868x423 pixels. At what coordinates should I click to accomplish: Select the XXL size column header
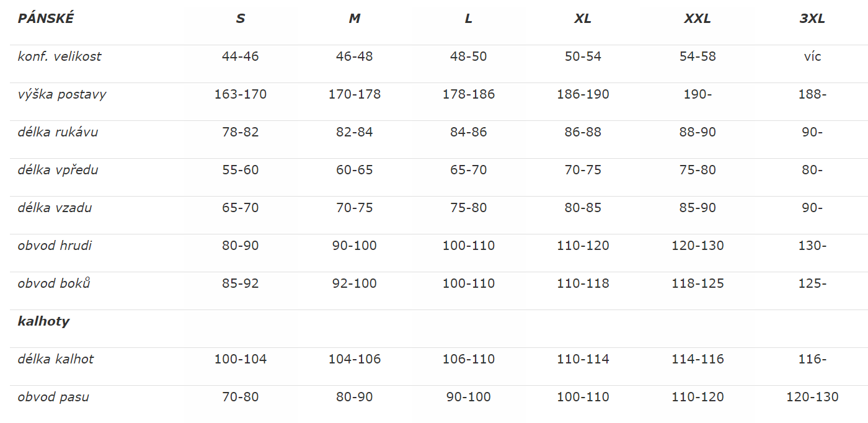point(697,19)
